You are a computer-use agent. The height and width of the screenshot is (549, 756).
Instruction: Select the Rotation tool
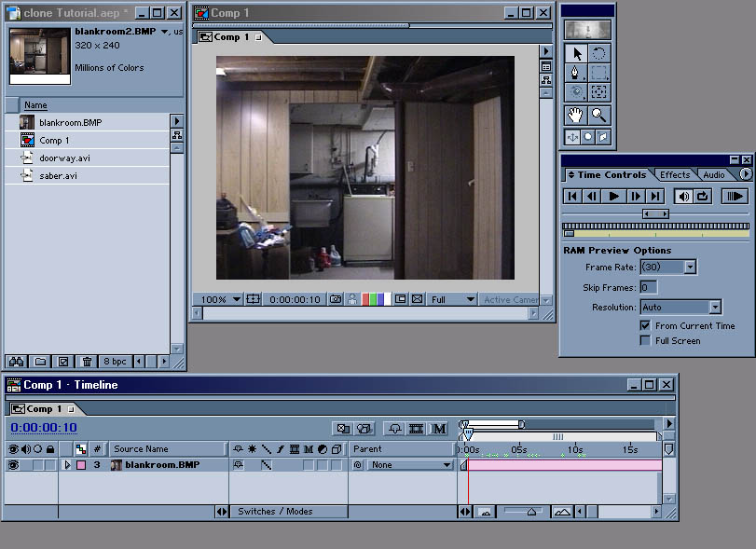click(598, 53)
